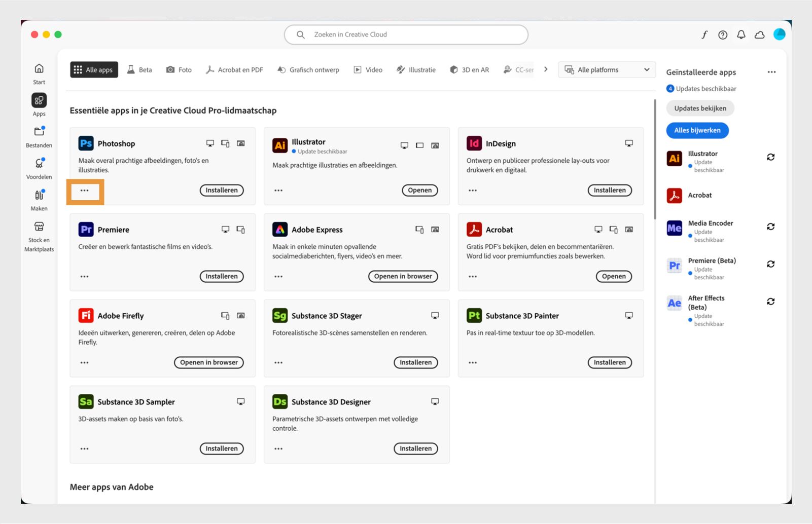
Task: Click Updates bekijken button
Action: (x=700, y=108)
